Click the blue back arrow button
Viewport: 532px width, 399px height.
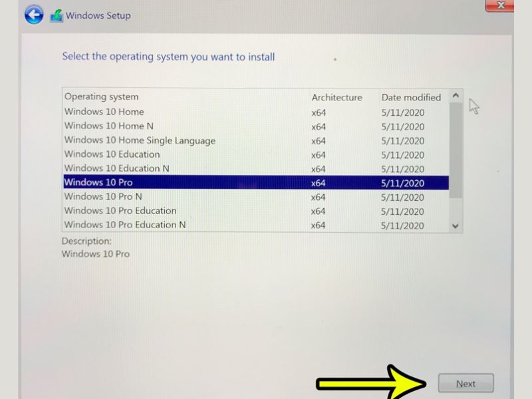(x=34, y=15)
